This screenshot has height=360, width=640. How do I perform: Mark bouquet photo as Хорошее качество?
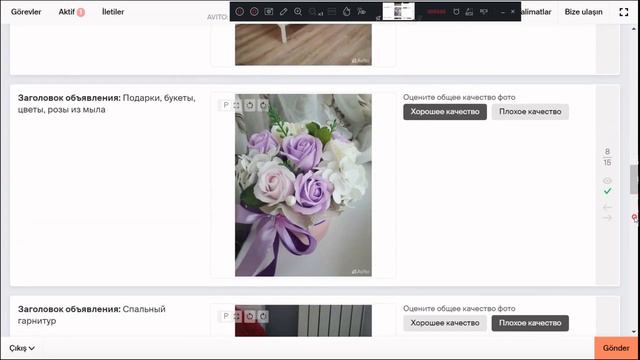(x=445, y=112)
